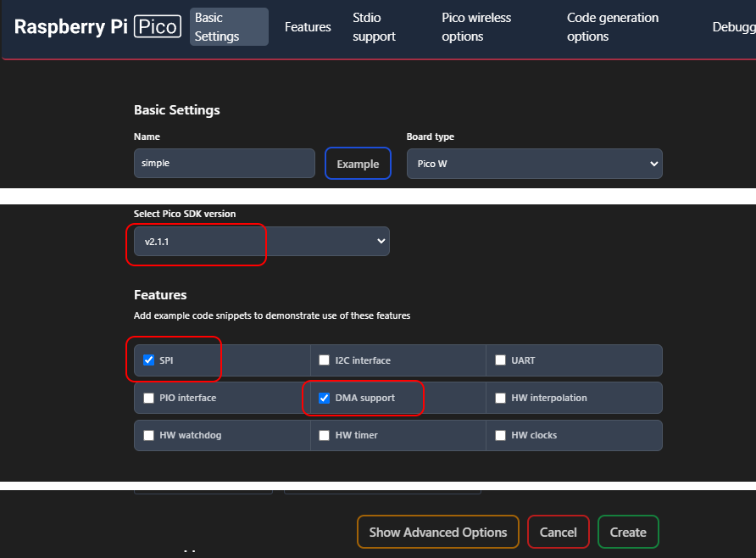Viewport: 756px width, 558px height.
Task: Open the Board type dropdown
Action: pos(534,164)
